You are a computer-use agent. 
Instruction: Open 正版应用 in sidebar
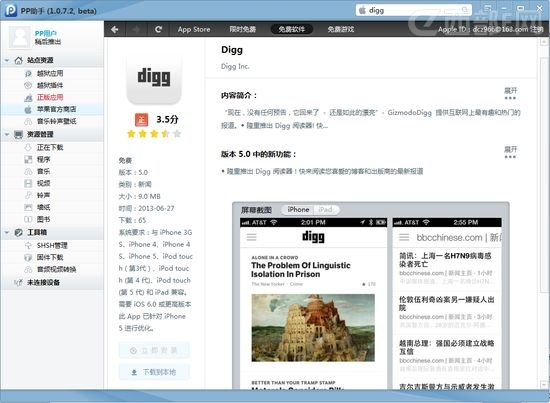[x=50, y=97]
